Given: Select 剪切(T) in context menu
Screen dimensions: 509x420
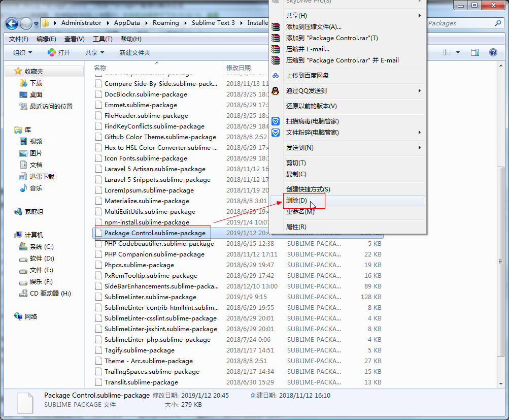Looking at the screenshot, I should pos(348,163).
